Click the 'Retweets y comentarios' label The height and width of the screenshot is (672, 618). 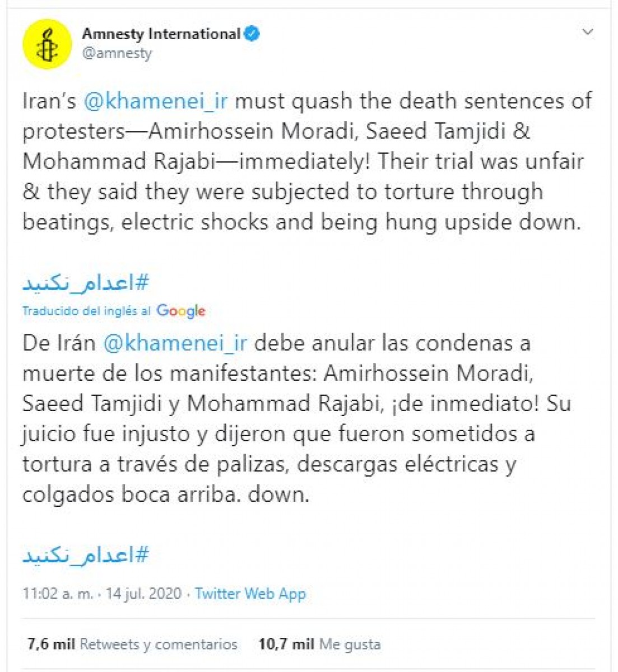point(159,644)
